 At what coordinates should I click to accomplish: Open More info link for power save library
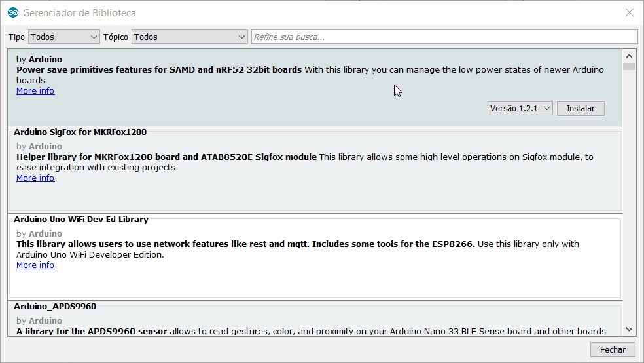pos(35,91)
